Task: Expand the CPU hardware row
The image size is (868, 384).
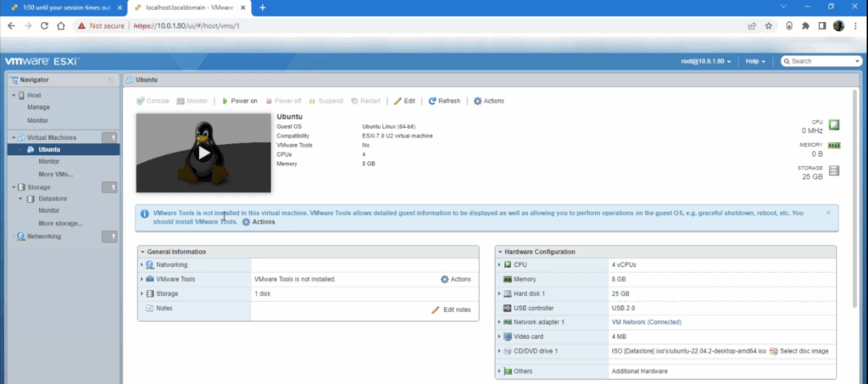Action: 499,265
